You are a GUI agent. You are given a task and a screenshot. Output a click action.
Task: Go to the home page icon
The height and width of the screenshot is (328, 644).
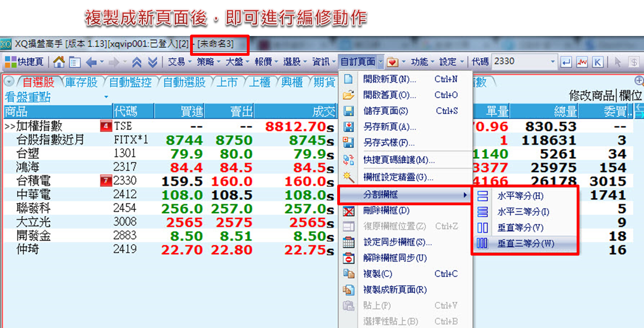[59, 62]
